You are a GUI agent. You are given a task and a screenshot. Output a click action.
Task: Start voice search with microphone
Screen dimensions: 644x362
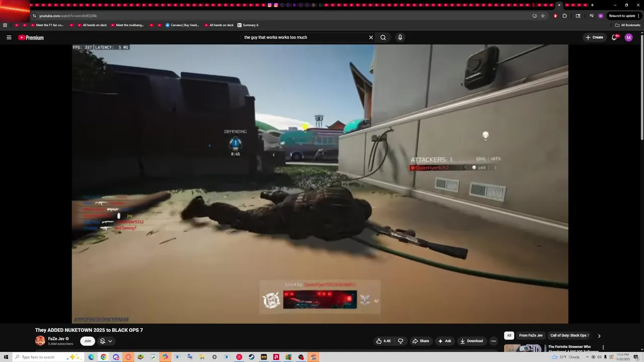point(400,37)
